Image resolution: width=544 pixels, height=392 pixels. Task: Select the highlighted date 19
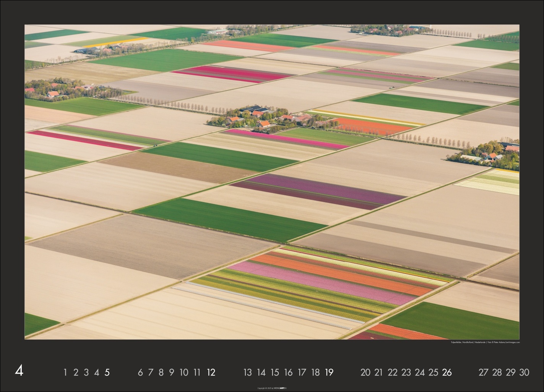click(329, 372)
